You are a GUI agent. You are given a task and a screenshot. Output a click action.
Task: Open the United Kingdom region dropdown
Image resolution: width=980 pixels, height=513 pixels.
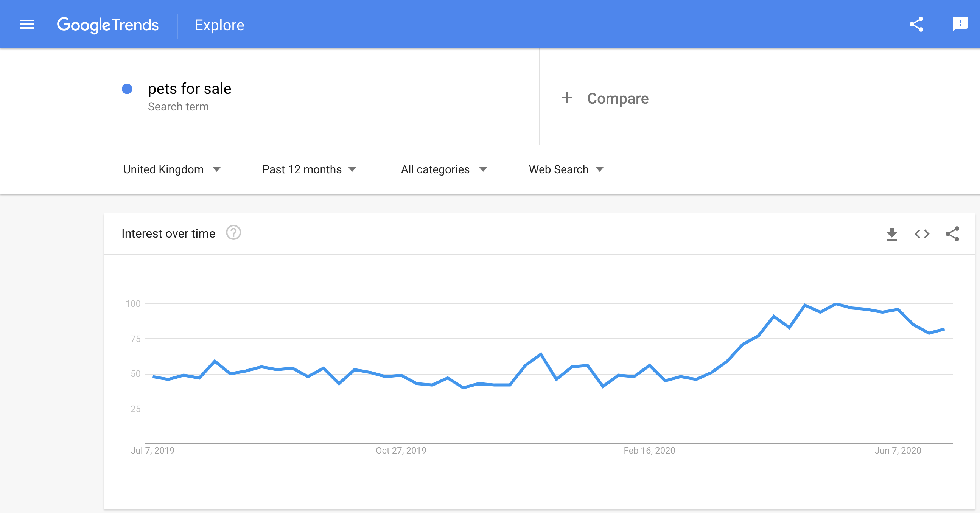171,169
